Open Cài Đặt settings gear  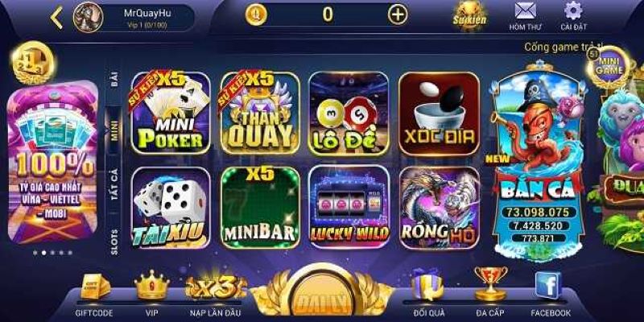(573, 17)
